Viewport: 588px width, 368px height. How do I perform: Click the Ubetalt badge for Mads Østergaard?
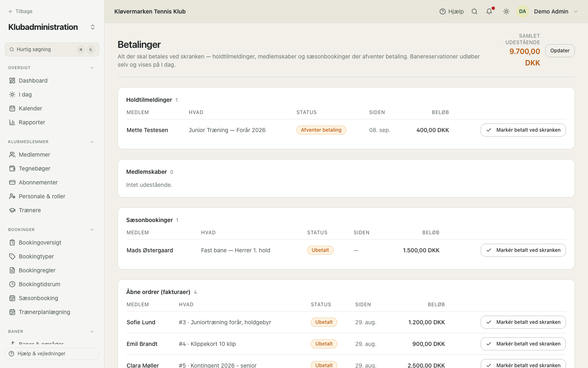pyautogui.click(x=320, y=250)
